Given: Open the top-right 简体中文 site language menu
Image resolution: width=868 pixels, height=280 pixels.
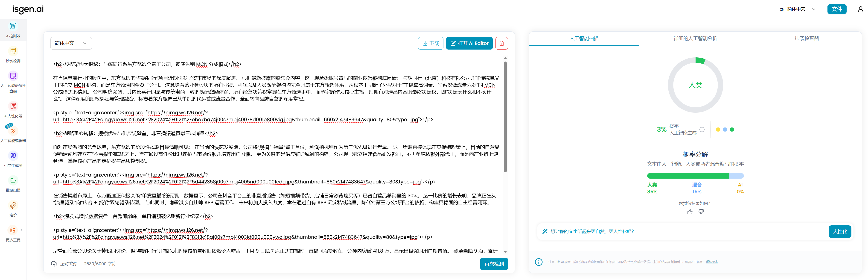Looking at the screenshot, I should click(x=798, y=9).
